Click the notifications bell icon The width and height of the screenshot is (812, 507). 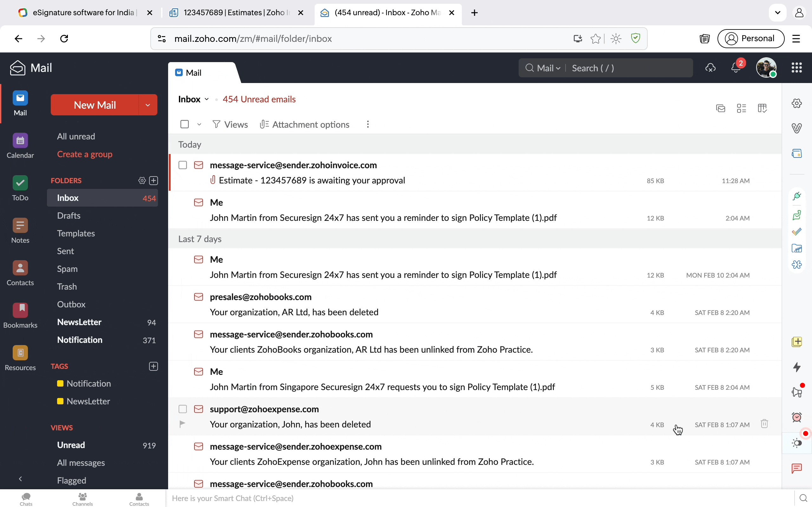click(x=736, y=68)
